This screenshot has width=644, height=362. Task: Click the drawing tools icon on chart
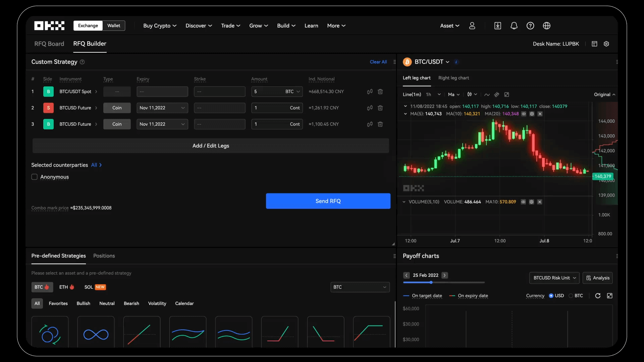[x=496, y=94]
